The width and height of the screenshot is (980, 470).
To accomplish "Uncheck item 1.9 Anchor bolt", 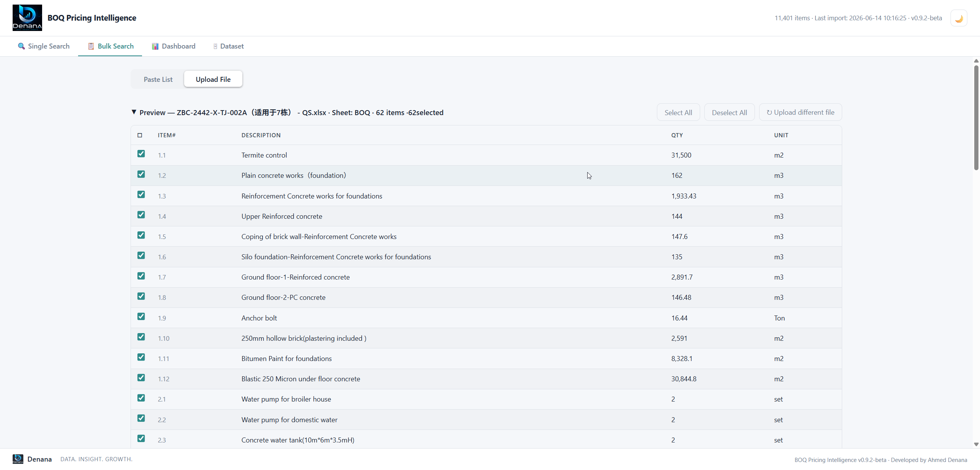I will [141, 316].
